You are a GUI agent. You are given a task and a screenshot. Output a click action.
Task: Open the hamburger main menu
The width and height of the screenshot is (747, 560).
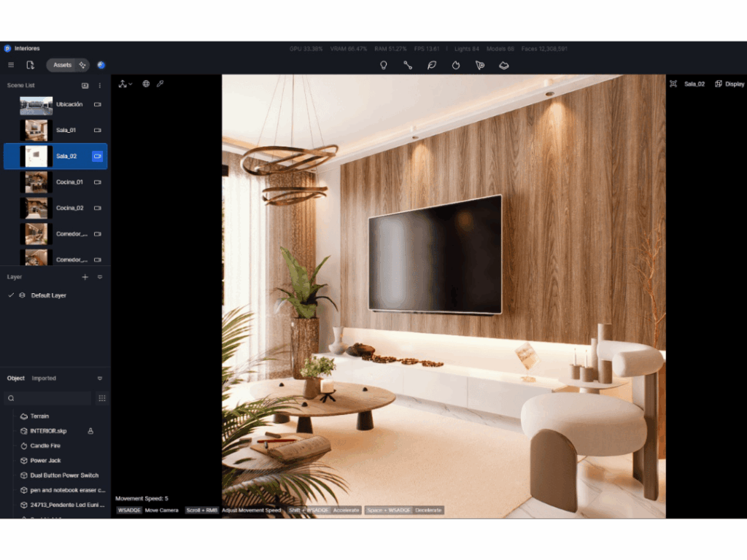(x=11, y=65)
